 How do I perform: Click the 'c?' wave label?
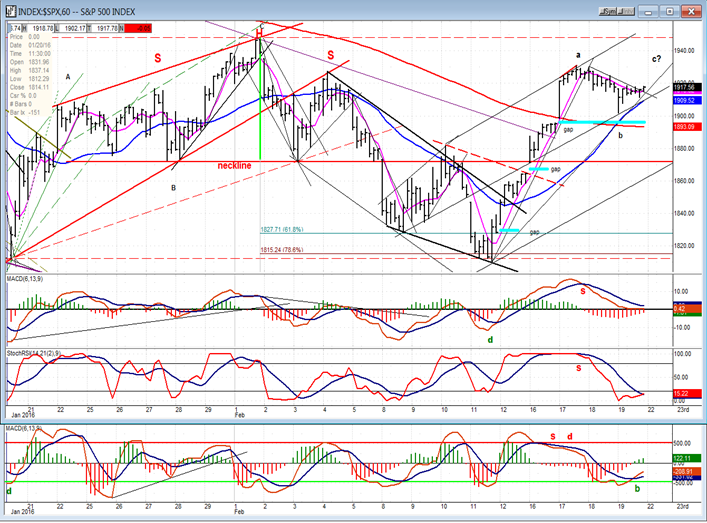click(656, 59)
